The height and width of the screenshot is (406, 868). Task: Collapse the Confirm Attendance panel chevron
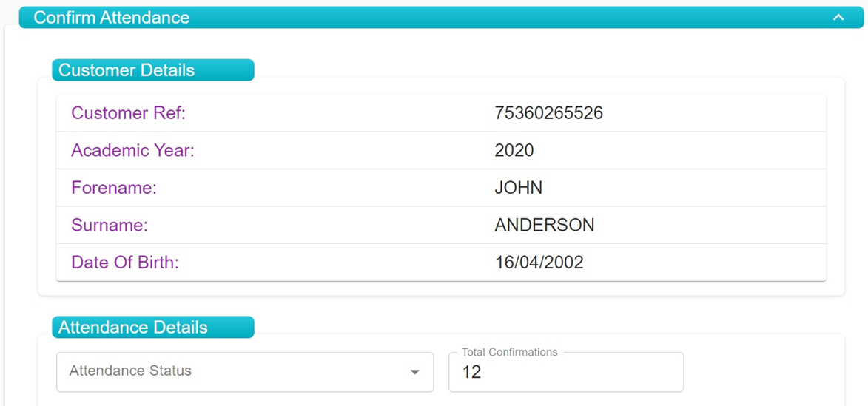point(838,18)
